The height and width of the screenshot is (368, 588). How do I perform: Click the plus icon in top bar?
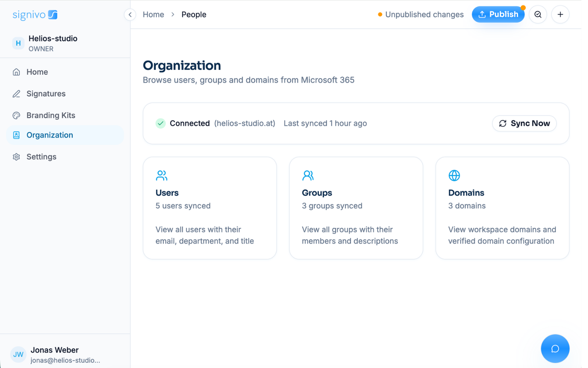point(560,14)
